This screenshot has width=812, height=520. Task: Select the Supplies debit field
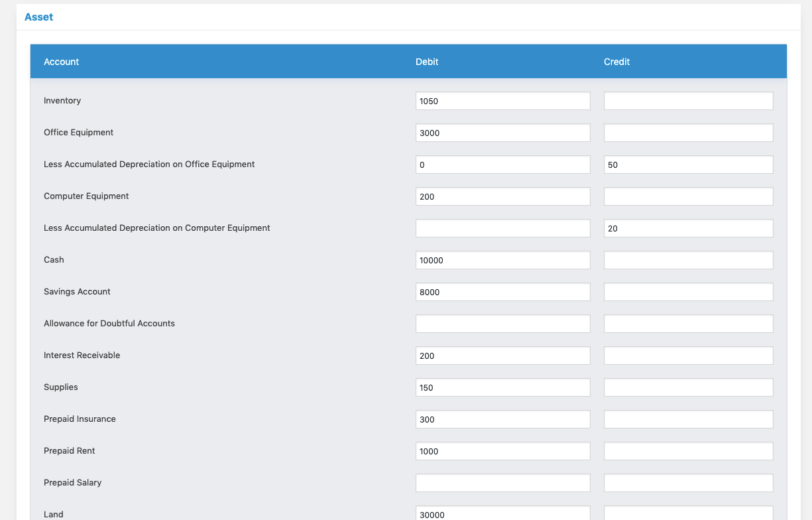[x=502, y=387]
